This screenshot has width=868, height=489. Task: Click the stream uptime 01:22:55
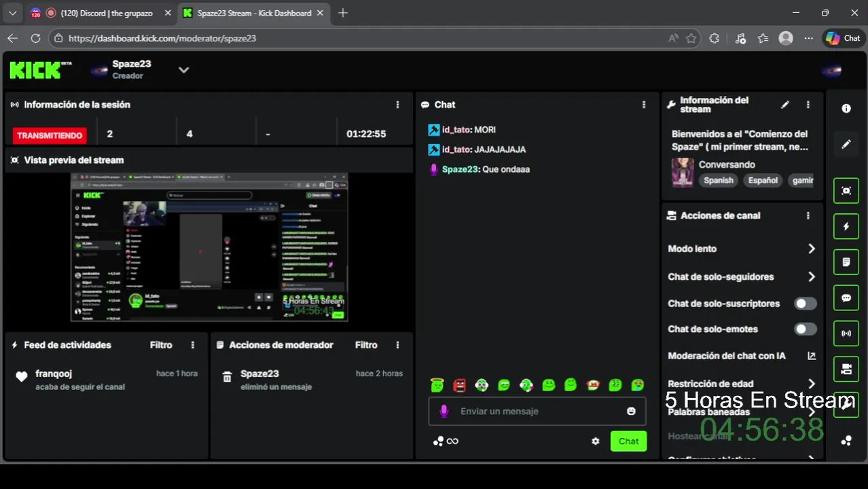[366, 134]
